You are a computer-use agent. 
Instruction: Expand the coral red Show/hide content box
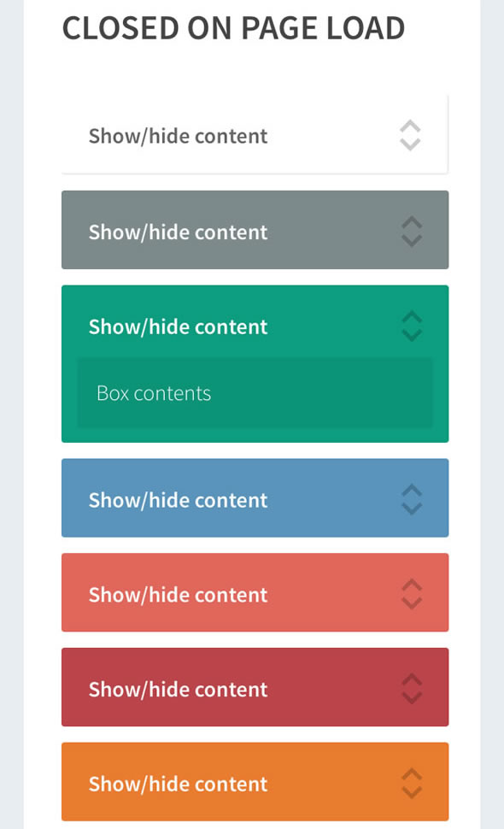(x=255, y=592)
